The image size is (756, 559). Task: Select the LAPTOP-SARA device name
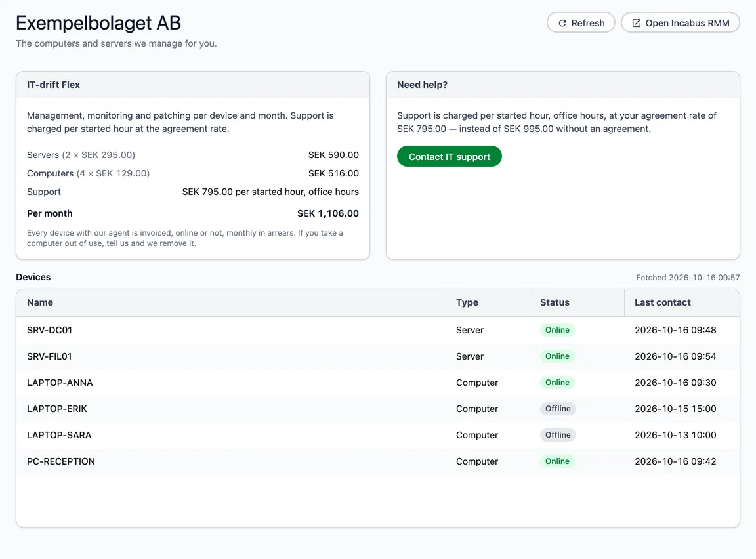(x=59, y=435)
